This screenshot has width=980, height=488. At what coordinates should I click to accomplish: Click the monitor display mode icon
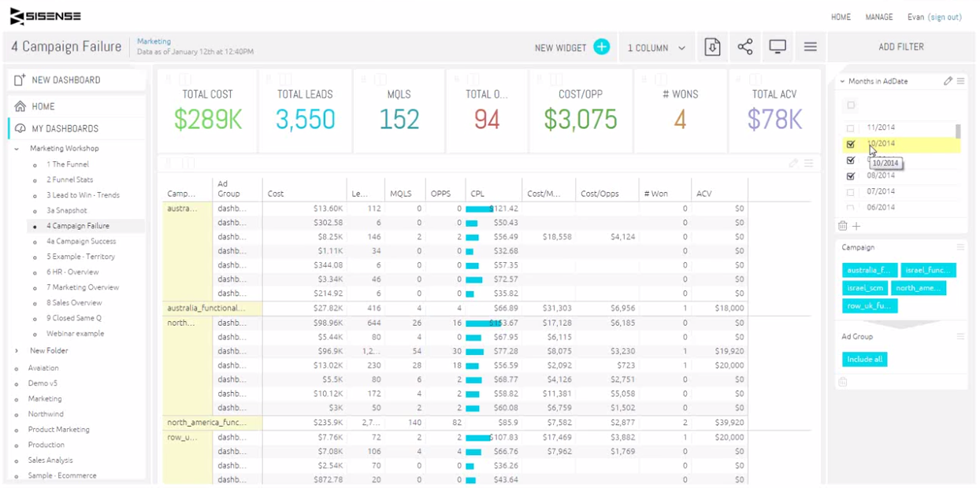778,47
